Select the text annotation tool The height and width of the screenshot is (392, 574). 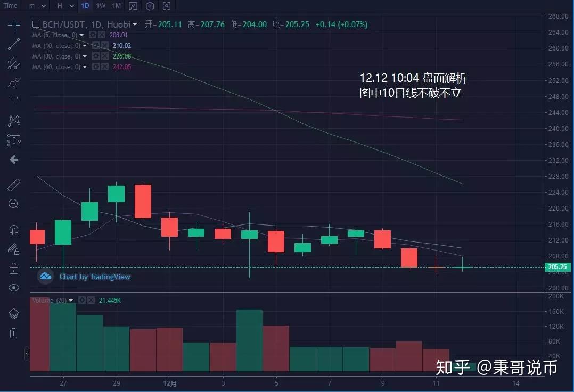point(14,102)
